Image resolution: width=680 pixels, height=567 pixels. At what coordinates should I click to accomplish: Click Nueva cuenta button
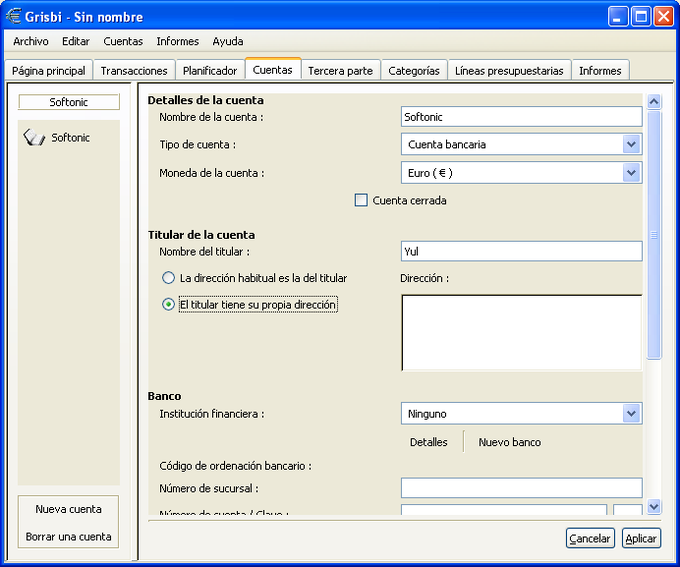(x=69, y=509)
